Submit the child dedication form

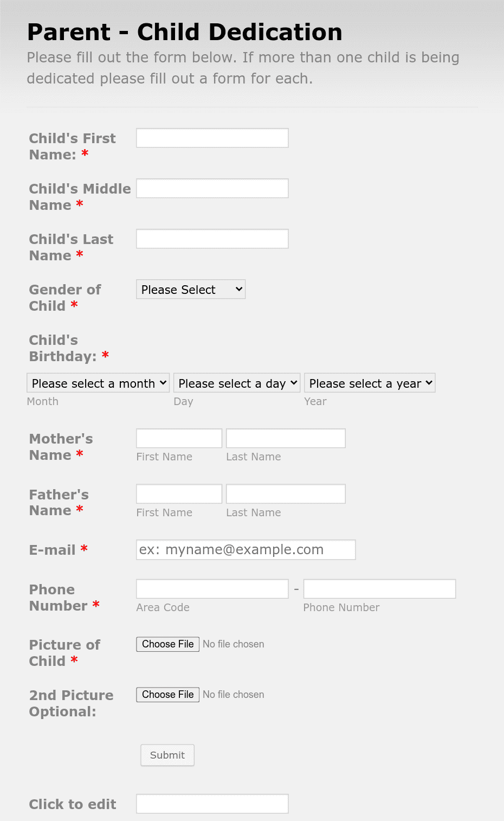coord(167,755)
